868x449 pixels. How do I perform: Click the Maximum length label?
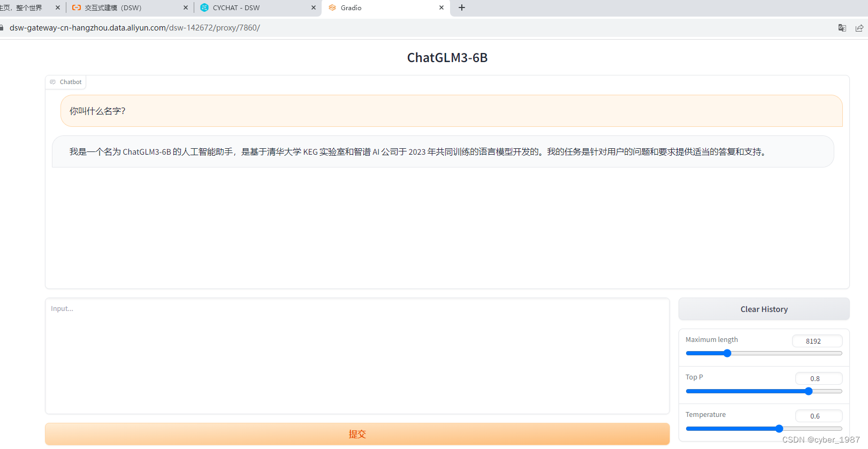[x=711, y=340]
